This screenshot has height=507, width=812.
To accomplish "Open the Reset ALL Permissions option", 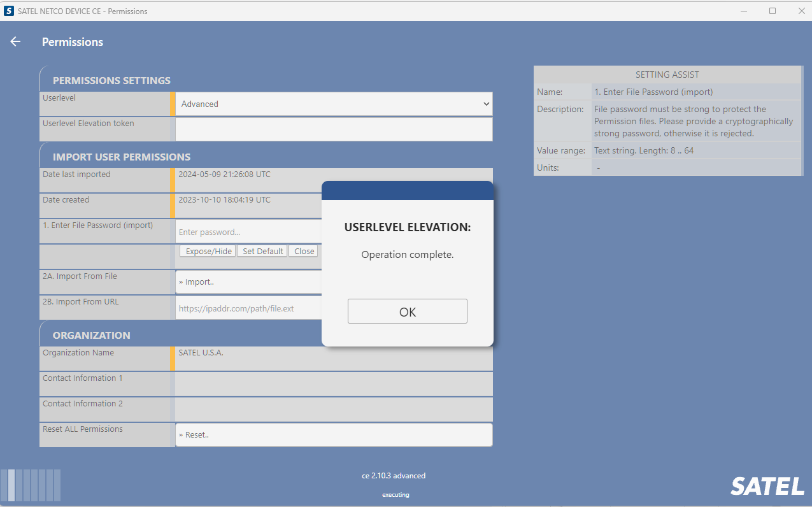I will coord(334,434).
